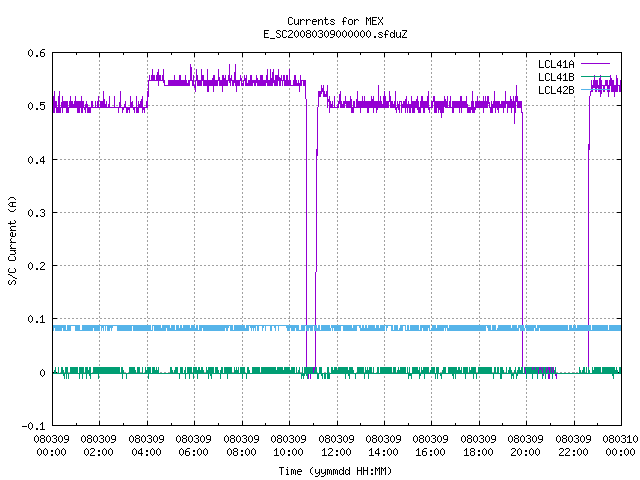The image size is (640, 480).
Task: Click the chart title 'Currents for MEX'
Action: pyautogui.click(x=335, y=21)
